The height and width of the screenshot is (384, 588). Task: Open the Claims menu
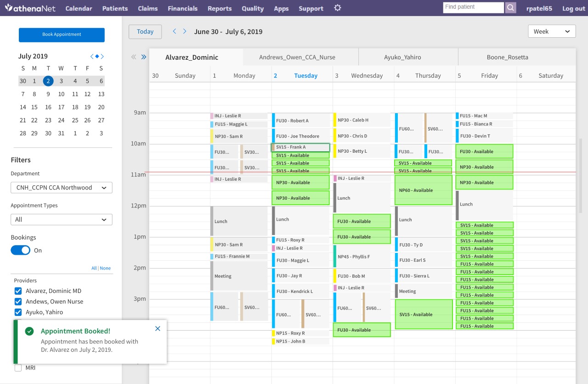[147, 8]
